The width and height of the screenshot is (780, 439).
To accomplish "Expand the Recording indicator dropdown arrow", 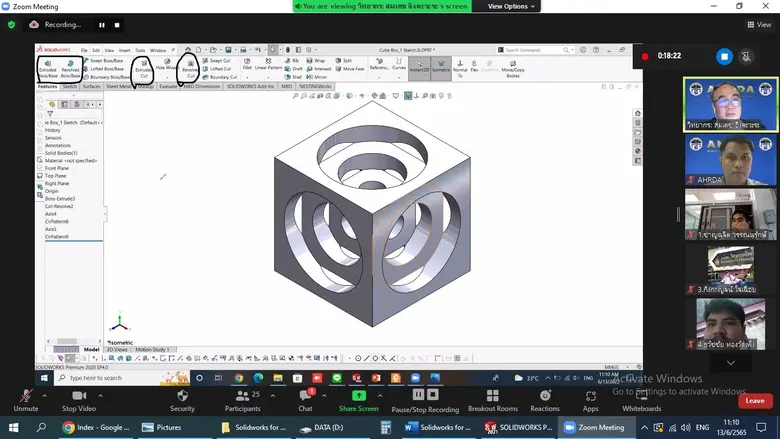I will tap(87, 24).
